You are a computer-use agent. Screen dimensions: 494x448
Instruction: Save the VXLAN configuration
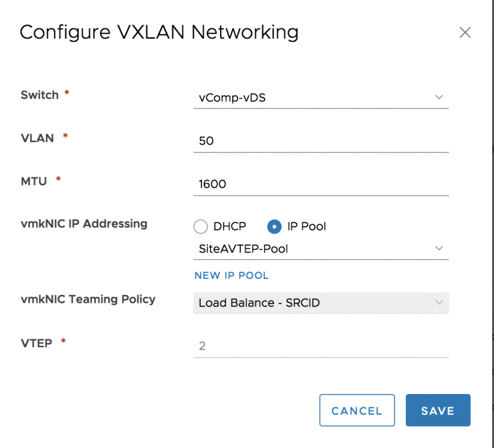[437, 411]
